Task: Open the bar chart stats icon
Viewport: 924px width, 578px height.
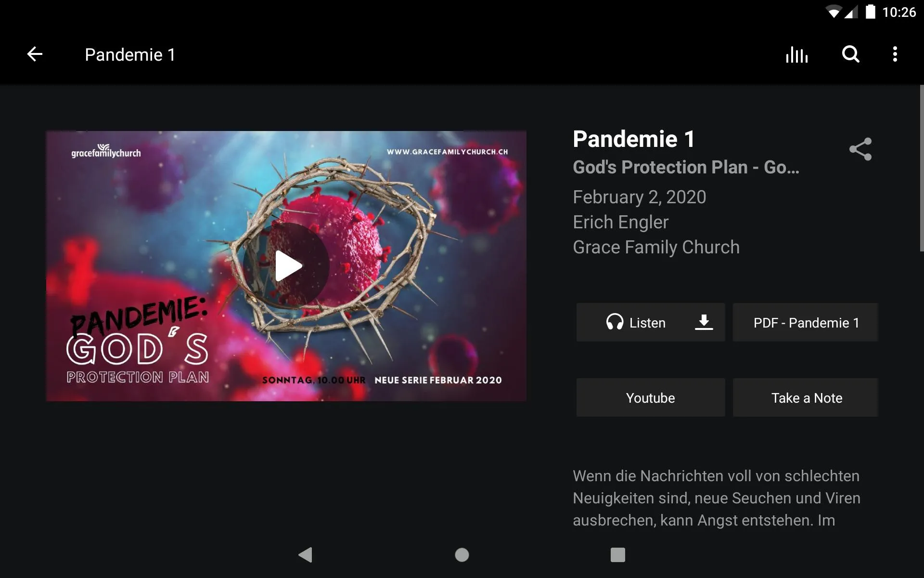Action: click(796, 54)
